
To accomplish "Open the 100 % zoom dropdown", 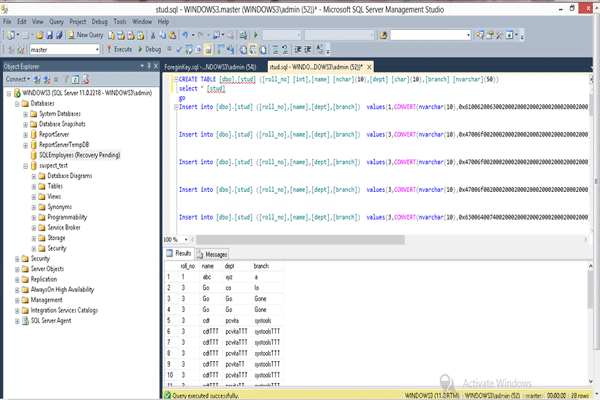I will pos(186,240).
